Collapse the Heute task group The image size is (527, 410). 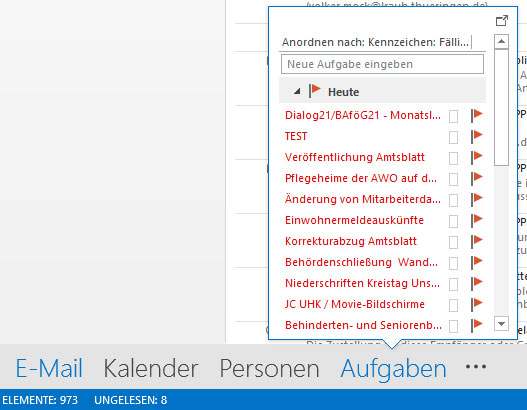pos(297,91)
